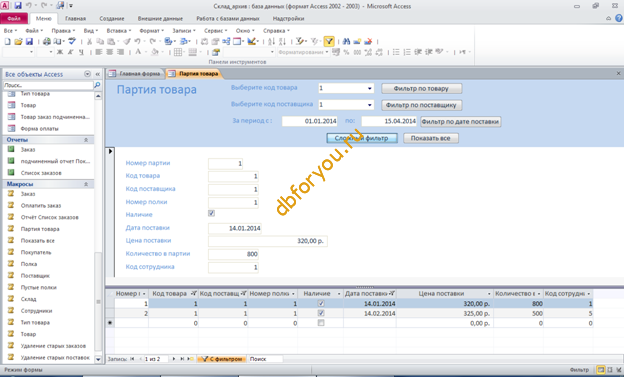Image resolution: width=624 pixels, height=377 pixels.
Task: Click the Spelling check icon
Action: pyautogui.click(x=72, y=41)
